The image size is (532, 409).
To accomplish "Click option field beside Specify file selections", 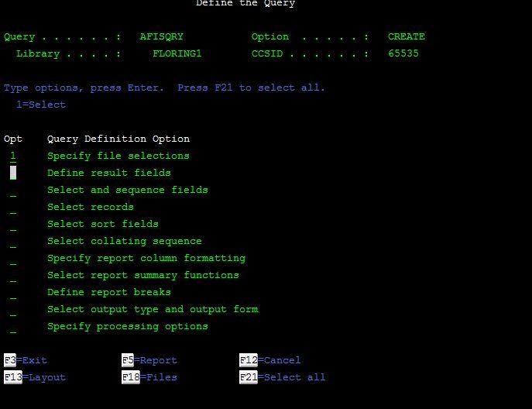I will click(x=13, y=156).
